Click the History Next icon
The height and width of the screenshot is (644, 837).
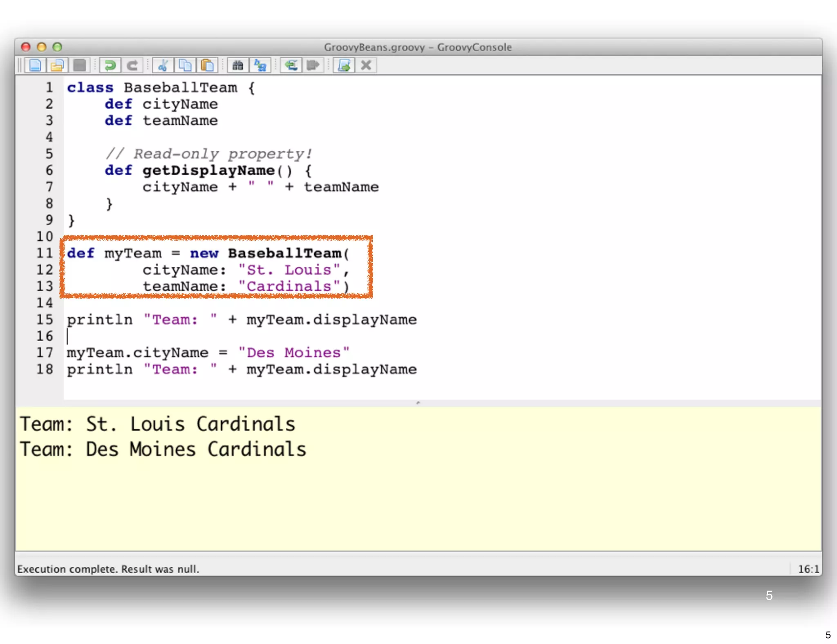[x=313, y=65]
